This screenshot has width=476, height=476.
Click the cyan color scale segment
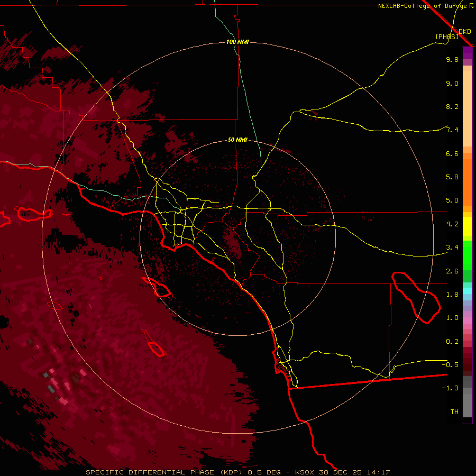click(x=467, y=291)
